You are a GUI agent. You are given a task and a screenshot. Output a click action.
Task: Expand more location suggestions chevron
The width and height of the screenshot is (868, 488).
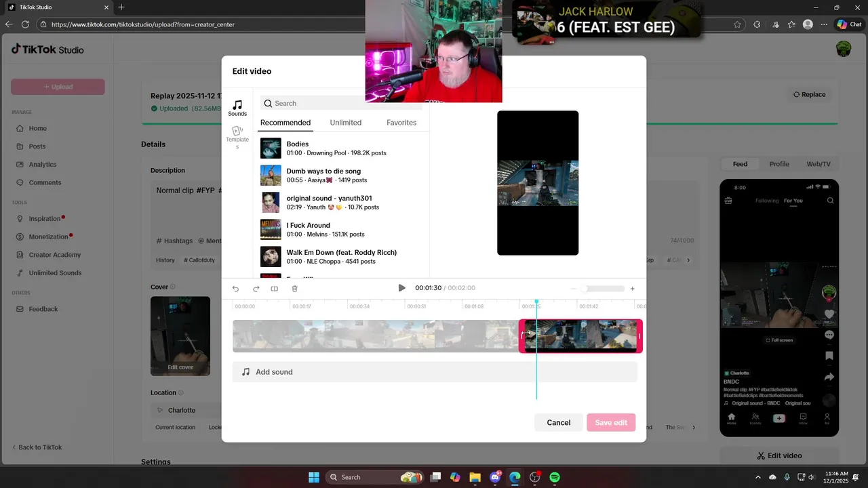point(694,427)
